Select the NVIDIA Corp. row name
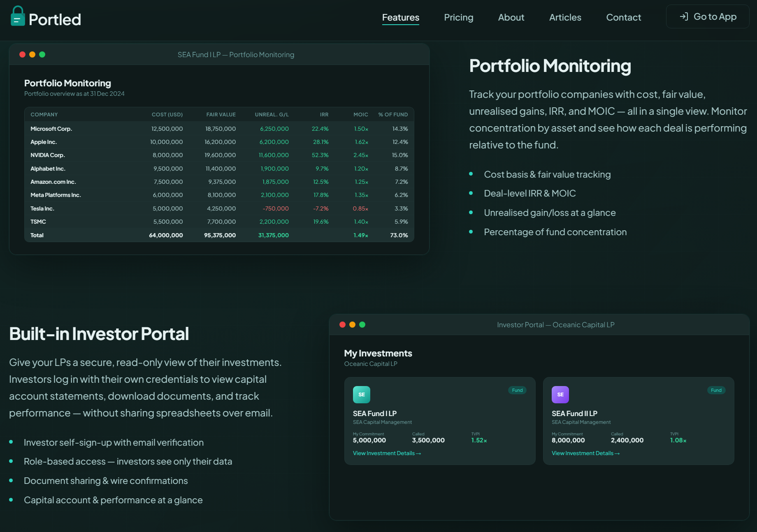Viewport: 757px width, 532px height. tap(48, 155)
